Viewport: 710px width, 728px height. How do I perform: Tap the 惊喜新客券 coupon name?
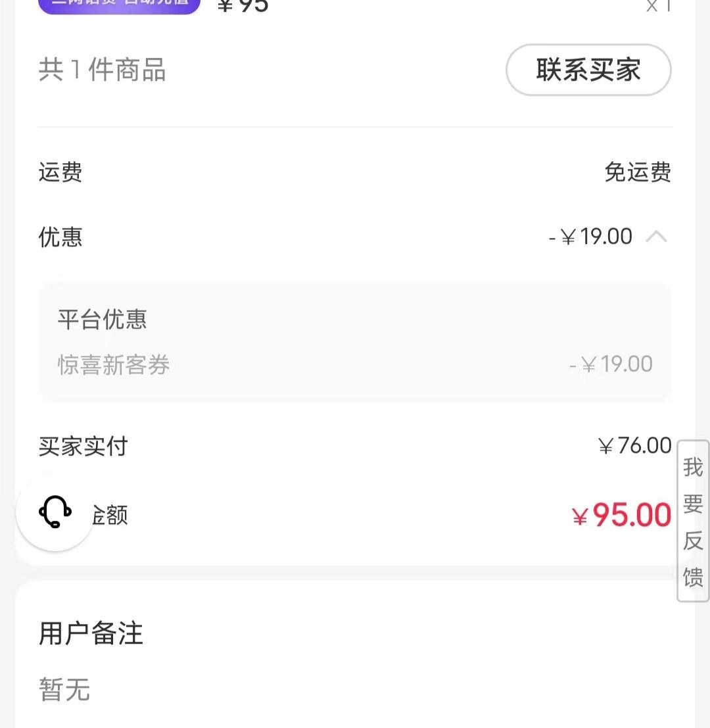pyautogui.click(x=114, y=364)
